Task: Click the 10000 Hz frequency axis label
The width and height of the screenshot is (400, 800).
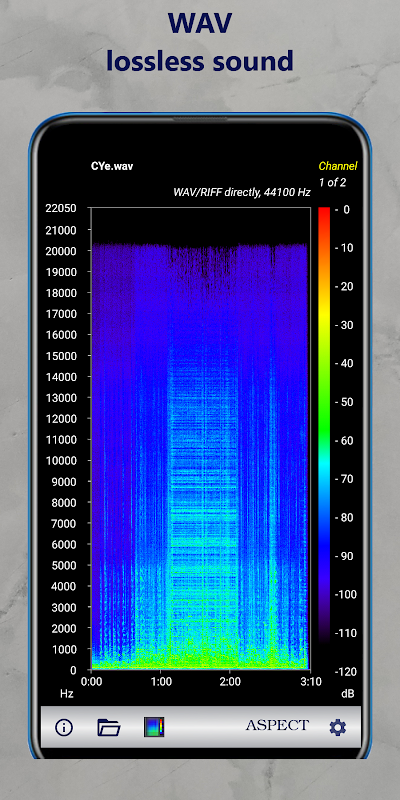Action: [x=61, y=460]
